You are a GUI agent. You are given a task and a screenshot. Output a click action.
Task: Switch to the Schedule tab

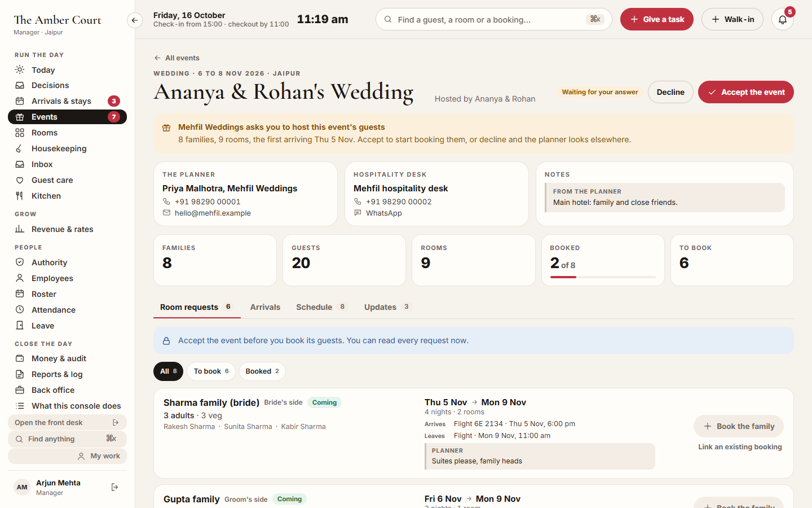click(321, 307)
